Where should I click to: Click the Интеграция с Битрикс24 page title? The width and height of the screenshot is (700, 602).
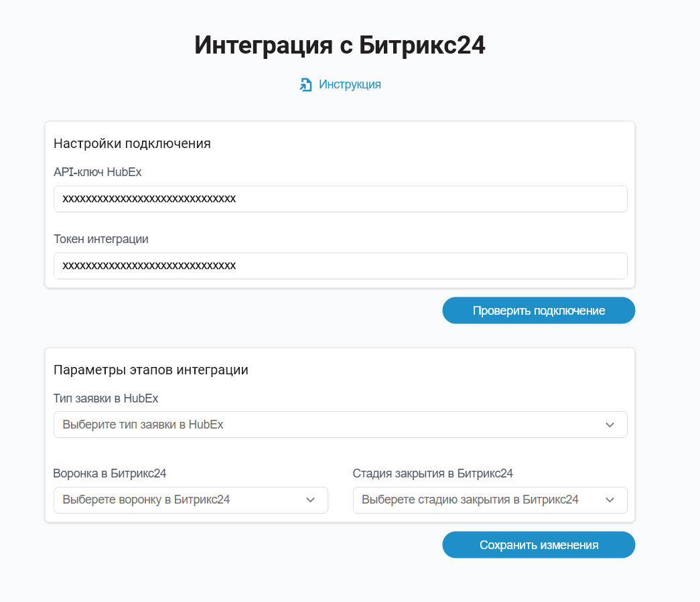[x=340, y=45]
